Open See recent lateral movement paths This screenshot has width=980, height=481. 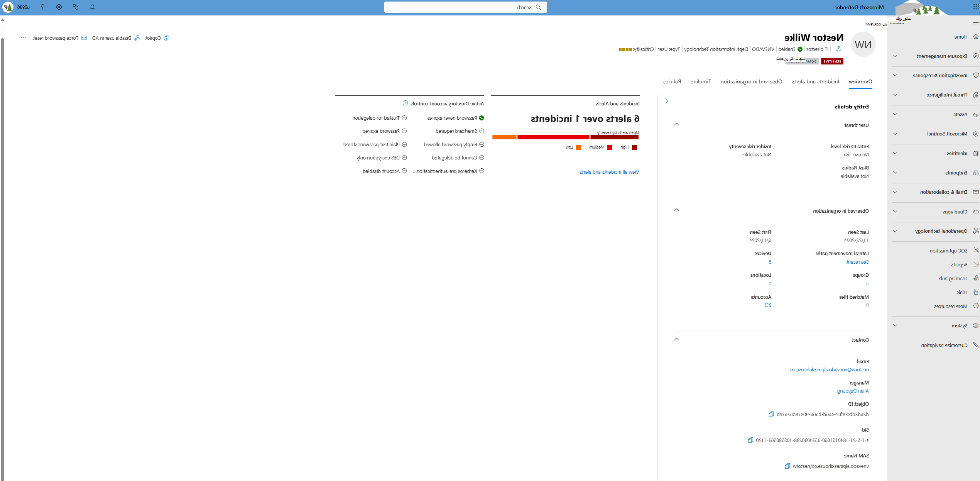click(857, 262)
